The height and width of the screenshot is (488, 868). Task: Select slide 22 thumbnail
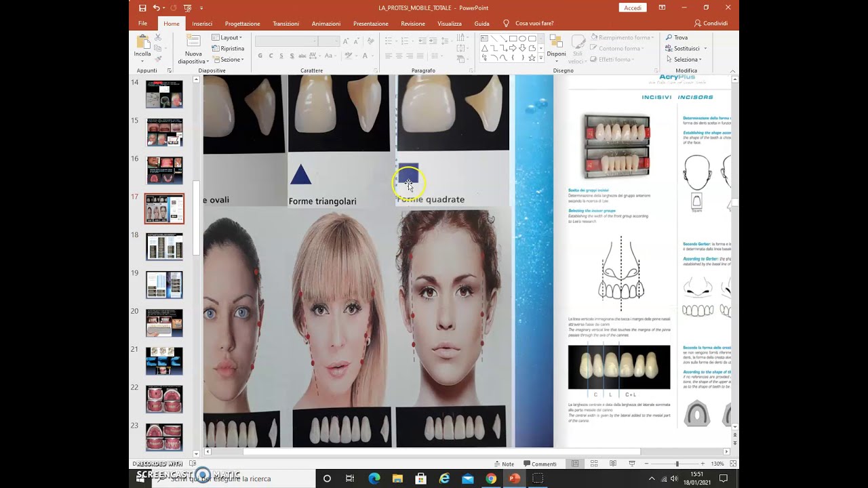click(164, 399)
